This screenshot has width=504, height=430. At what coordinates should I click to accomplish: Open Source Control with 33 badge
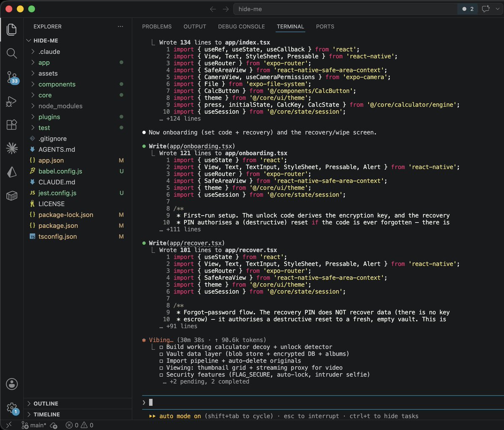tap(12, 77)
